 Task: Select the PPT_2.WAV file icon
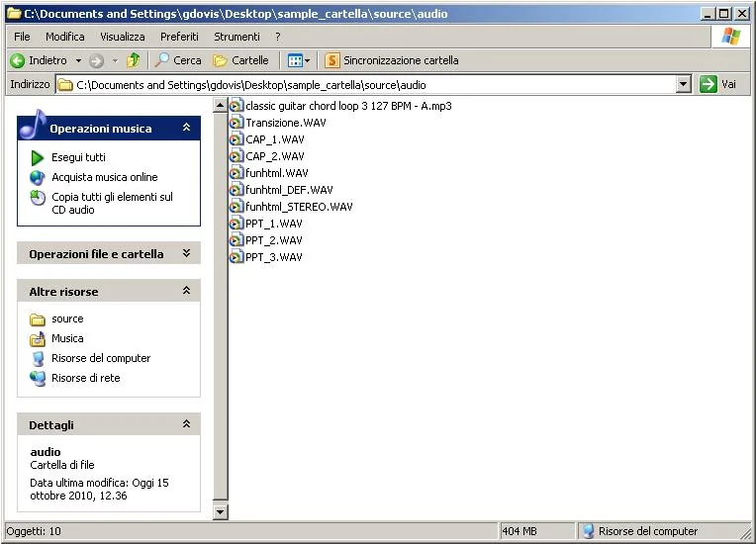tap(236, 240)
